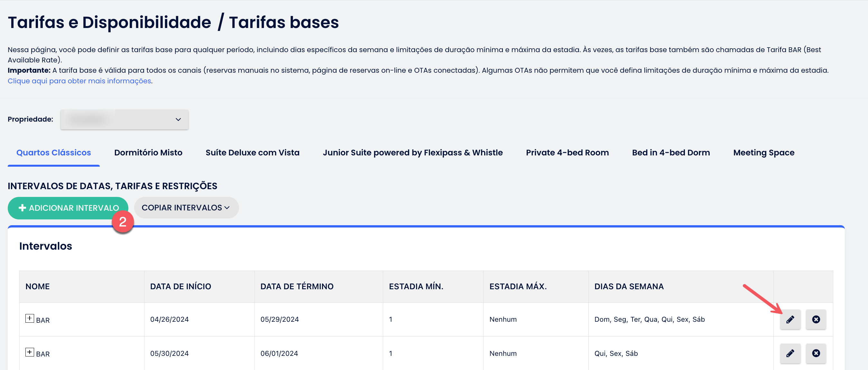Select the Quartos Clássicos tab
Screen dimensions: 868x370
(54, 153)
